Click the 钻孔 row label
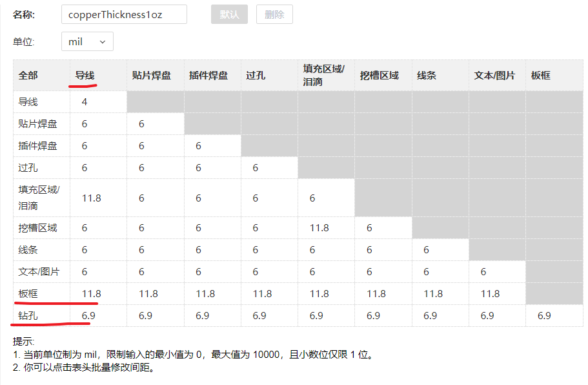 [41, 316]
